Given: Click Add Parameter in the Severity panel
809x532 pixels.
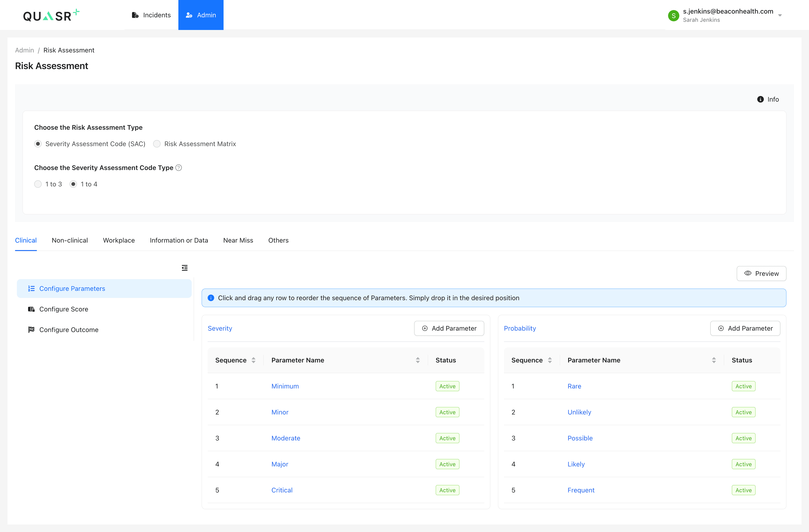Looking at the screenshot, I should (x=449, y=328).
